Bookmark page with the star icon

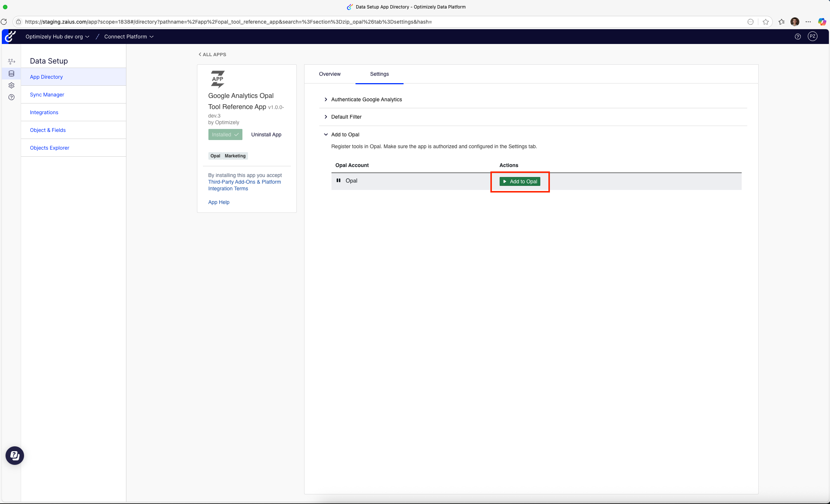(765, 22)
